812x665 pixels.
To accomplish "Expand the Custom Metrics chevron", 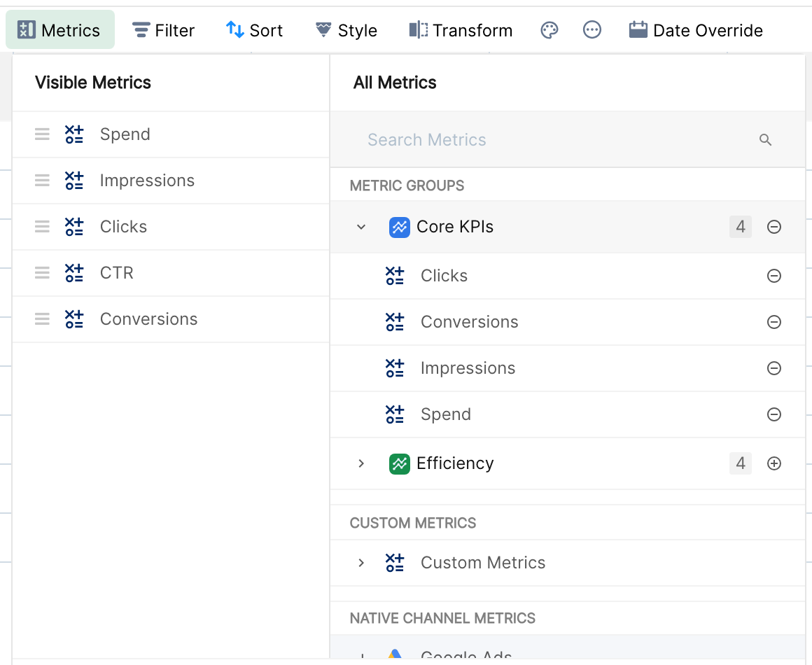I will (361, 563).
